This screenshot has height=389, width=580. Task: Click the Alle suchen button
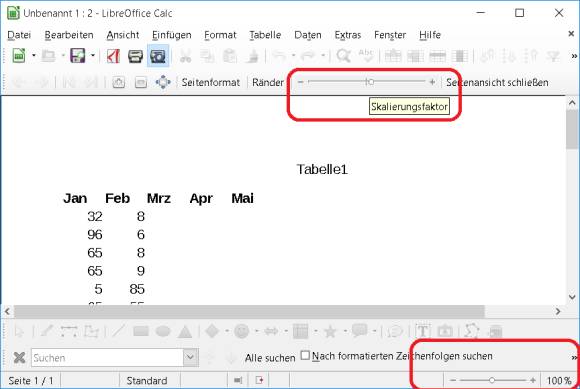click(x=270, y=358)
